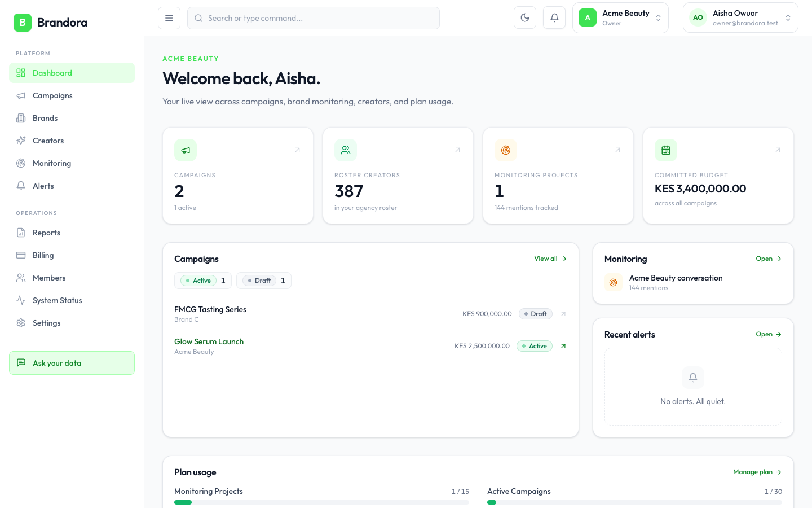812x508 pixels.
Task: Click the Billing card icon in sidebar
Action: 21,255
